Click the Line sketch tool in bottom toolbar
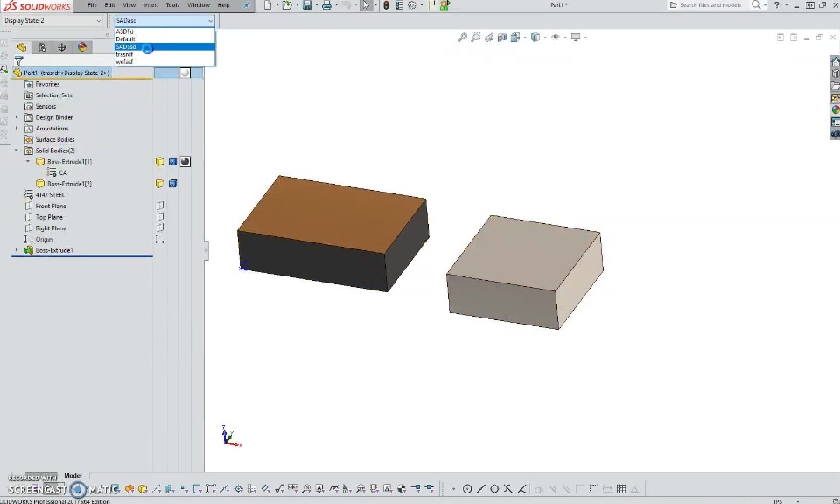The width and height of the screenshot is (840, 504). pos(481,489)
